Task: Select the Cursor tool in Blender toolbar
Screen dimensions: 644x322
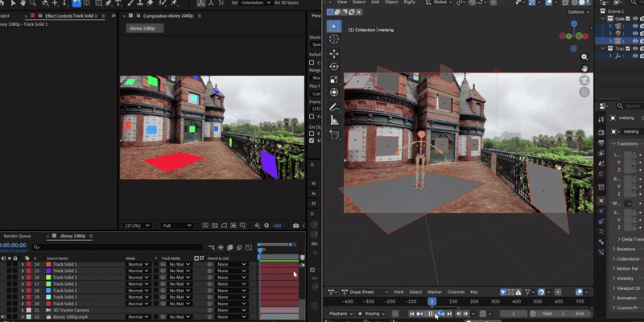Action: (x=334, y=39)
